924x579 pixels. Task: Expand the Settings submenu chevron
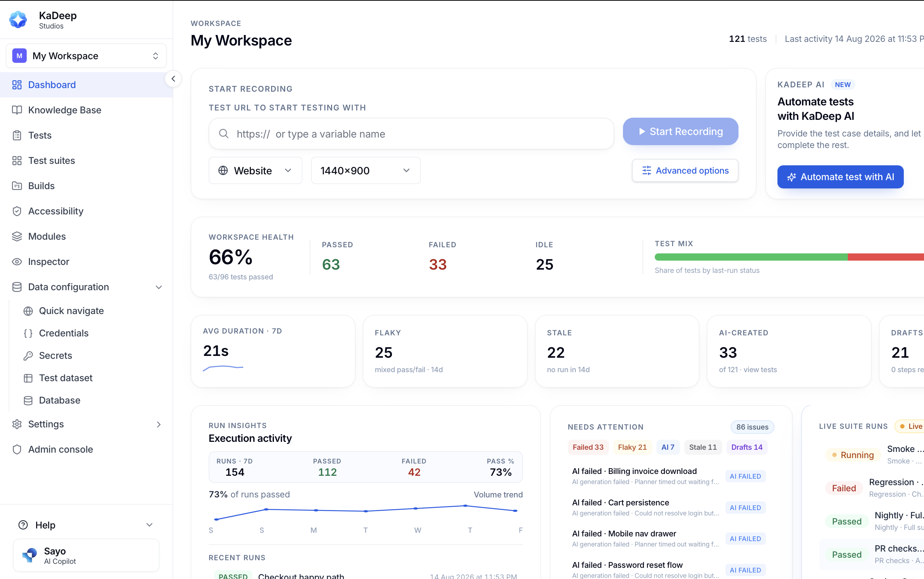[x=158, y=424]
